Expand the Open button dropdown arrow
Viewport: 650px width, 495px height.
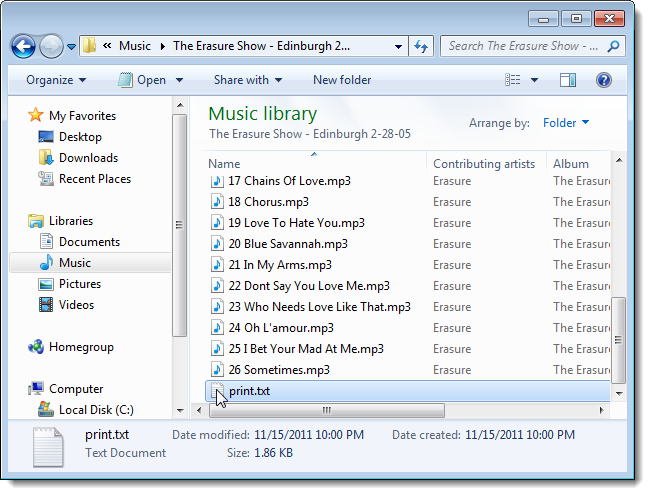pos(179,80)
